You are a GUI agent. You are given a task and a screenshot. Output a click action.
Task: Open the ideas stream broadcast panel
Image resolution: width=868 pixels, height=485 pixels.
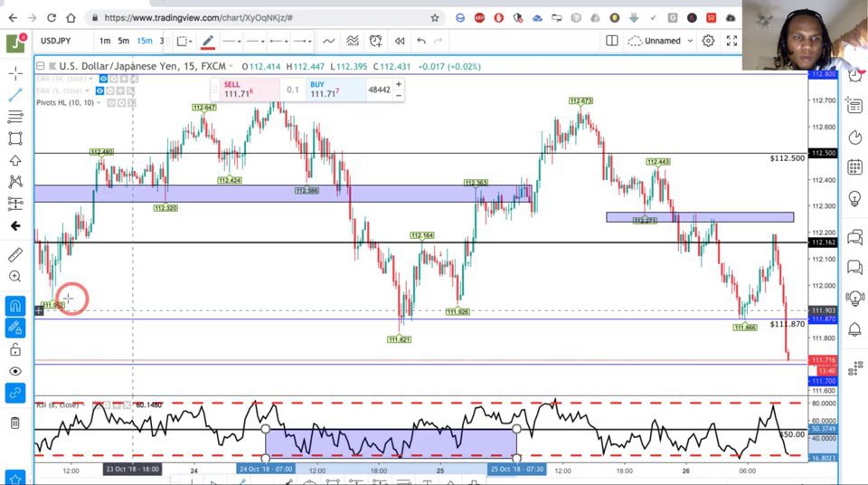tap(854, 299)
